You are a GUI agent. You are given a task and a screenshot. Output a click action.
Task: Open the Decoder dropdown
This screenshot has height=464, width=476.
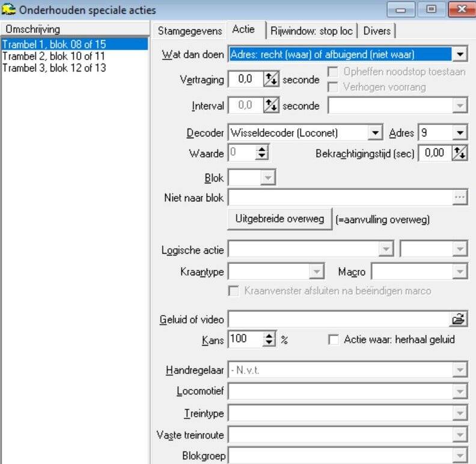coord(375,133)
